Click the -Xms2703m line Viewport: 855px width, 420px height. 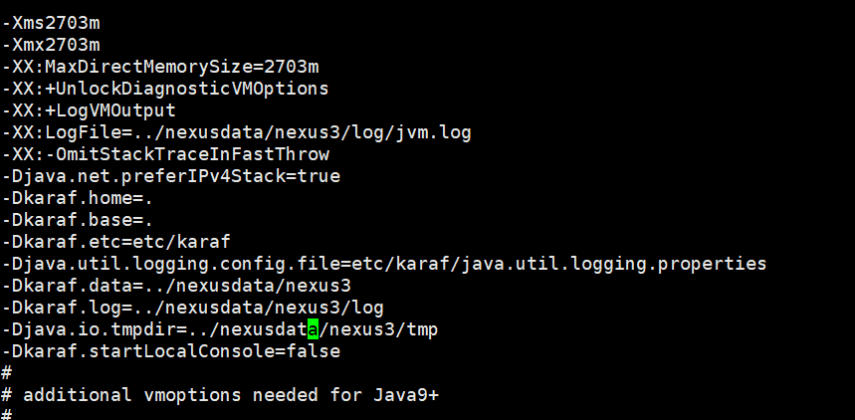(x=50, y=22)
